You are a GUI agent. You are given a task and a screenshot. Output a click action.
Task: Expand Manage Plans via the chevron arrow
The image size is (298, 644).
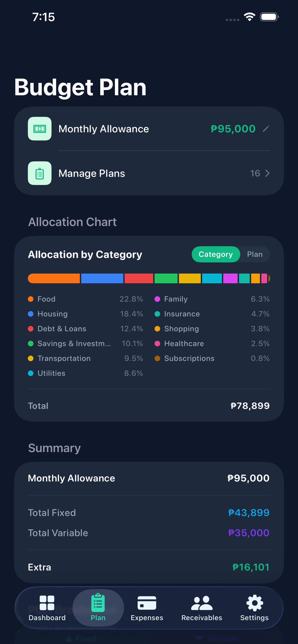(267, 173)
